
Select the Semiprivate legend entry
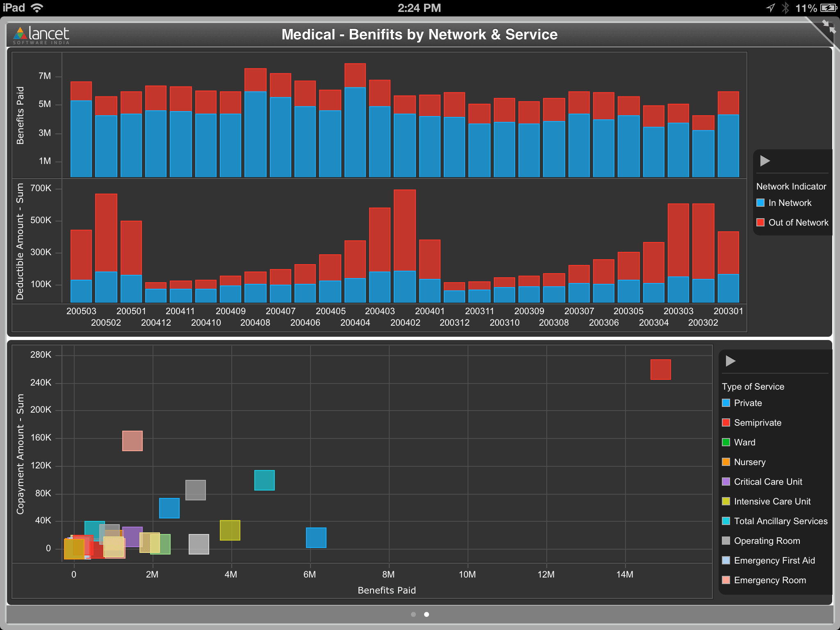pos(757,422)
